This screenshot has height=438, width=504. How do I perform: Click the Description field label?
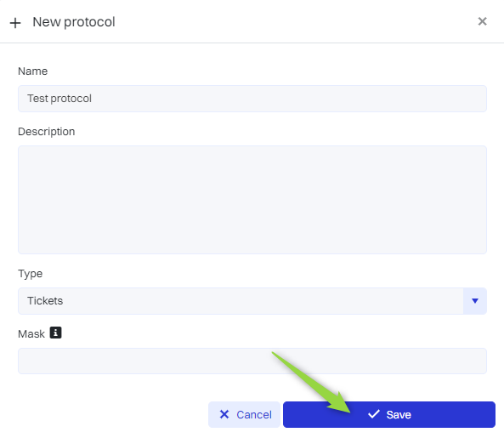(x=46, y=132)
